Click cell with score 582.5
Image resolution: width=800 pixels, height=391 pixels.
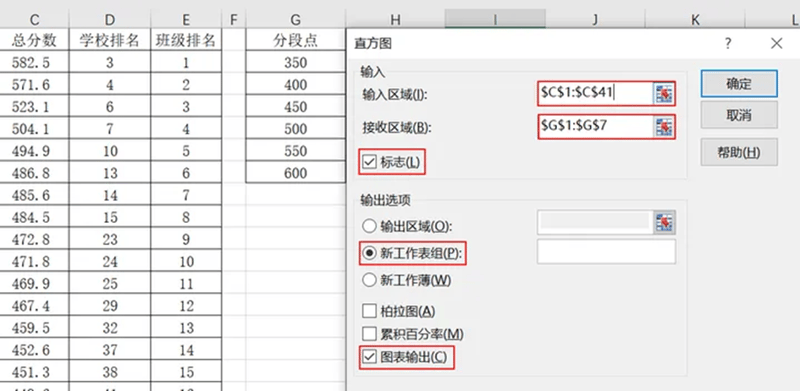click(x=34, y=62)
